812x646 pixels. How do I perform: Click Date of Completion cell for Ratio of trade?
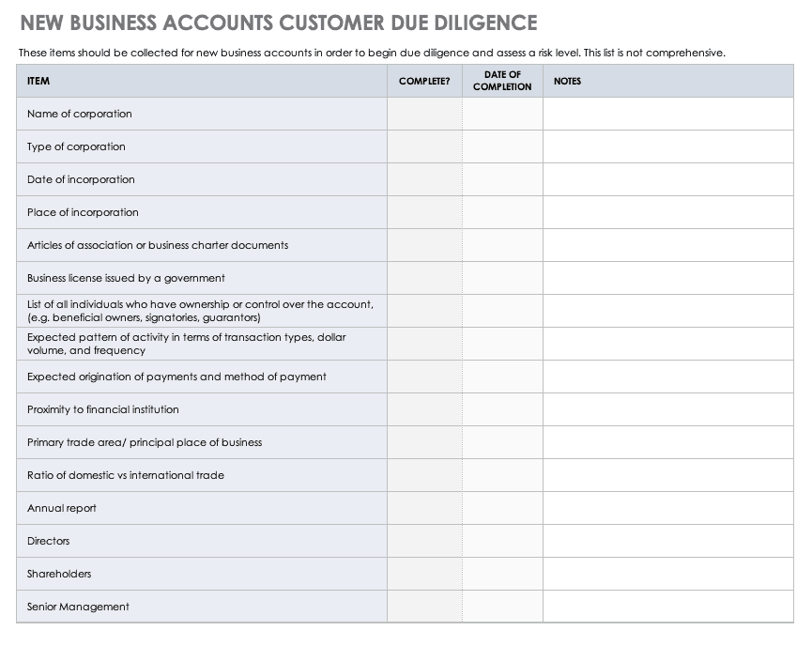point(502,475)
